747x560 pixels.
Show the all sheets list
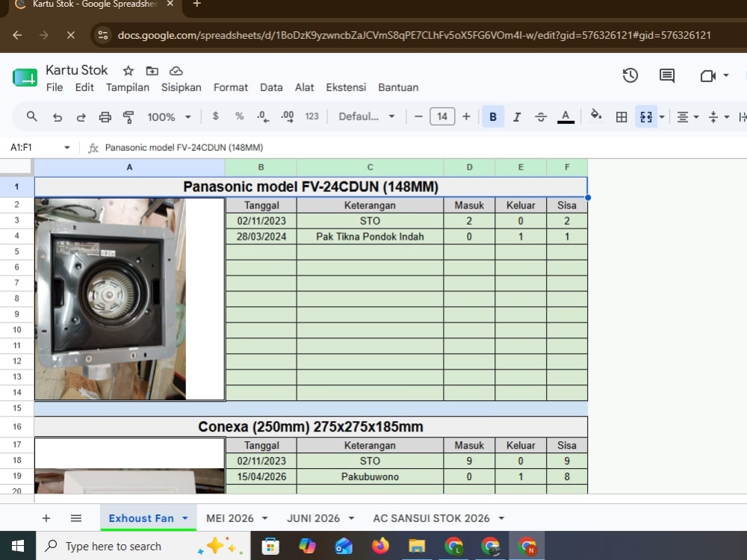75,518
